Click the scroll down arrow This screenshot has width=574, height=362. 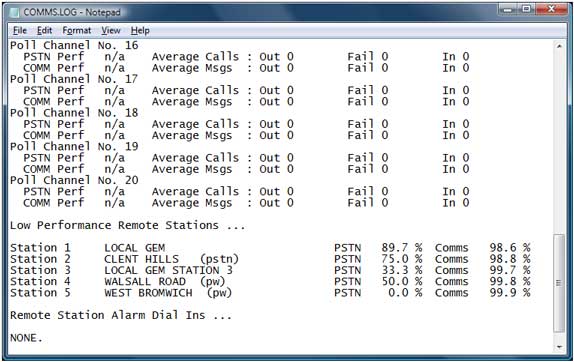pos(559,347)
